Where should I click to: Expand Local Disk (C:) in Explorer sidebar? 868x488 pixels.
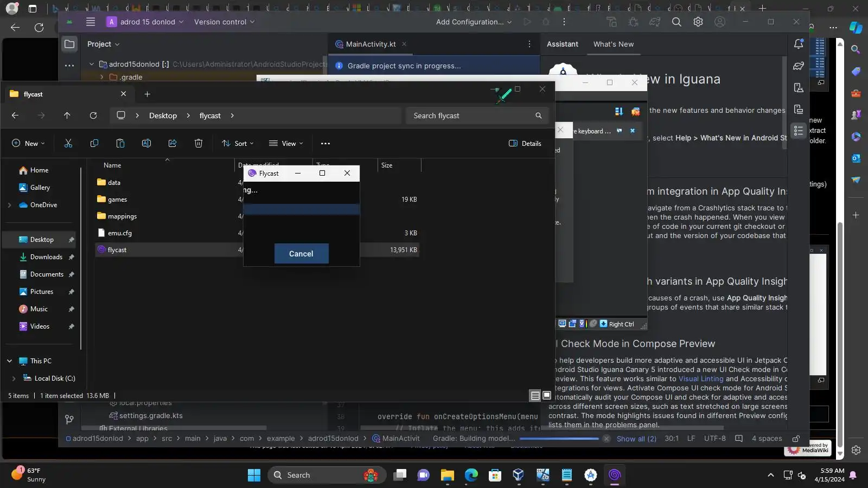click(14, 378)
